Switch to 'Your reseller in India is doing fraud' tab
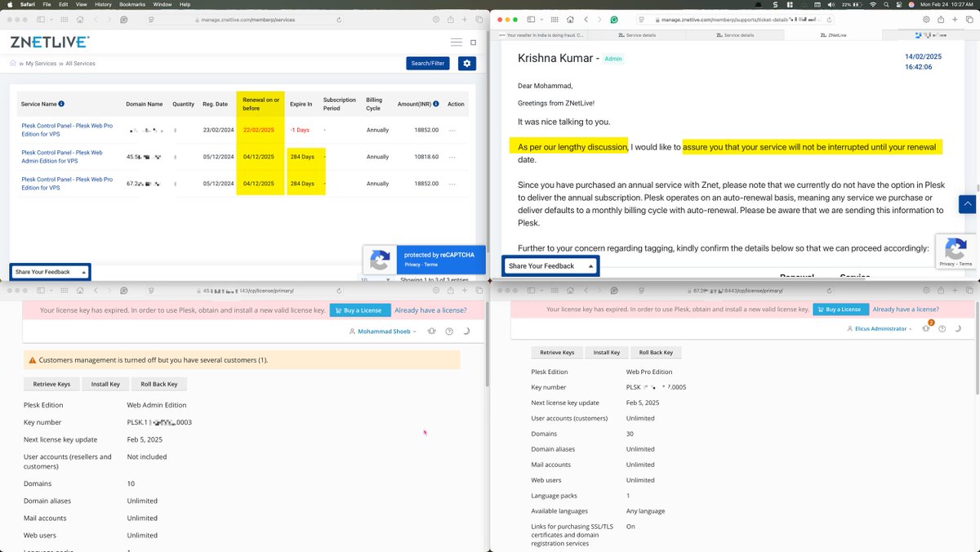980x552 pixels. (x=539, y=35)
